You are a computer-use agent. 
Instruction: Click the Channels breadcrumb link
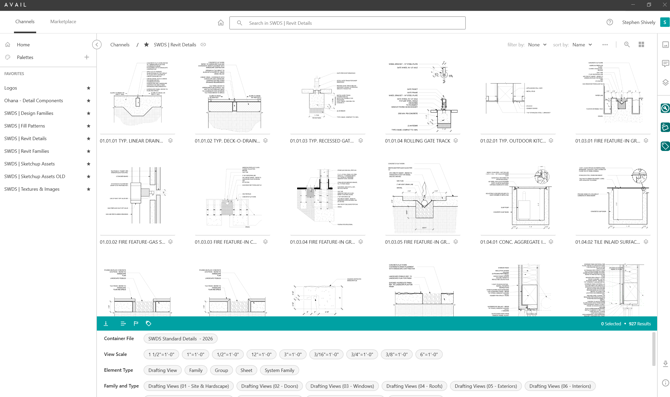(120, 44)
